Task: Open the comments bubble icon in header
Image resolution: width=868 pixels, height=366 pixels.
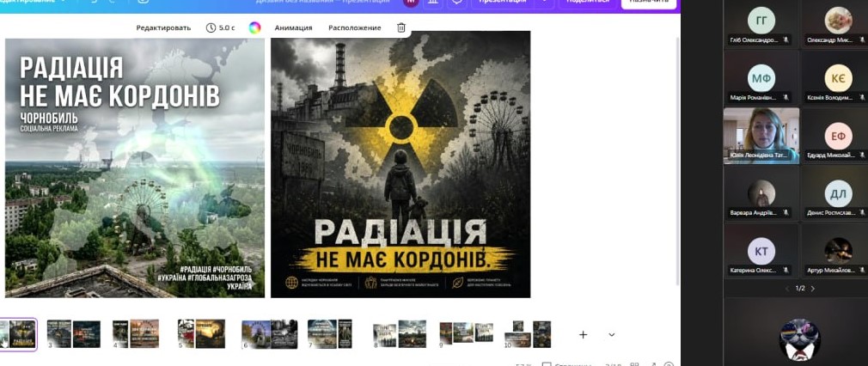Action: coord(457,2)
